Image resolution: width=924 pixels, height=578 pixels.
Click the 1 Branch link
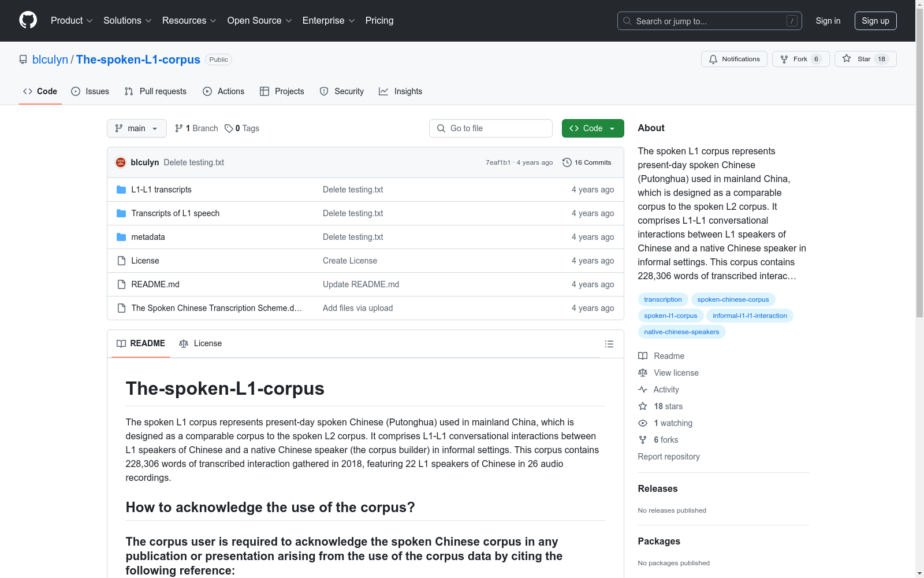196,128
